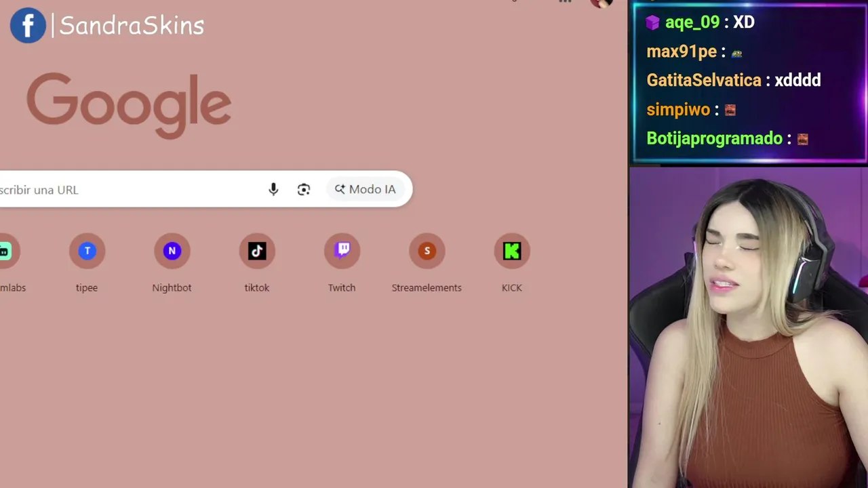Viewport: 868px width, 488px height.
Task: Open Google Lens image search icon
Action: click(x=304, y=190)
